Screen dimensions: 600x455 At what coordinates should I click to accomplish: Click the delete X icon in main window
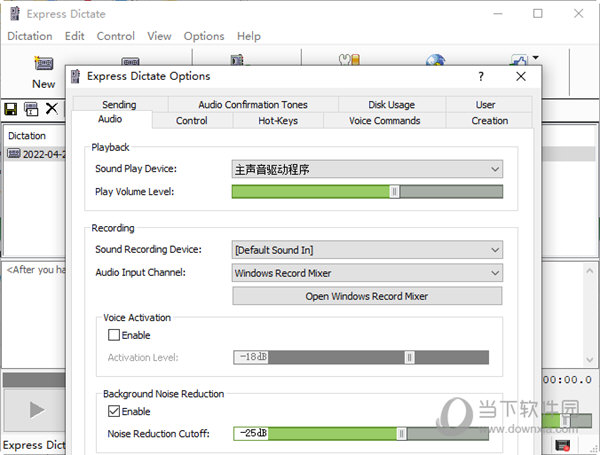pos(52,109)
